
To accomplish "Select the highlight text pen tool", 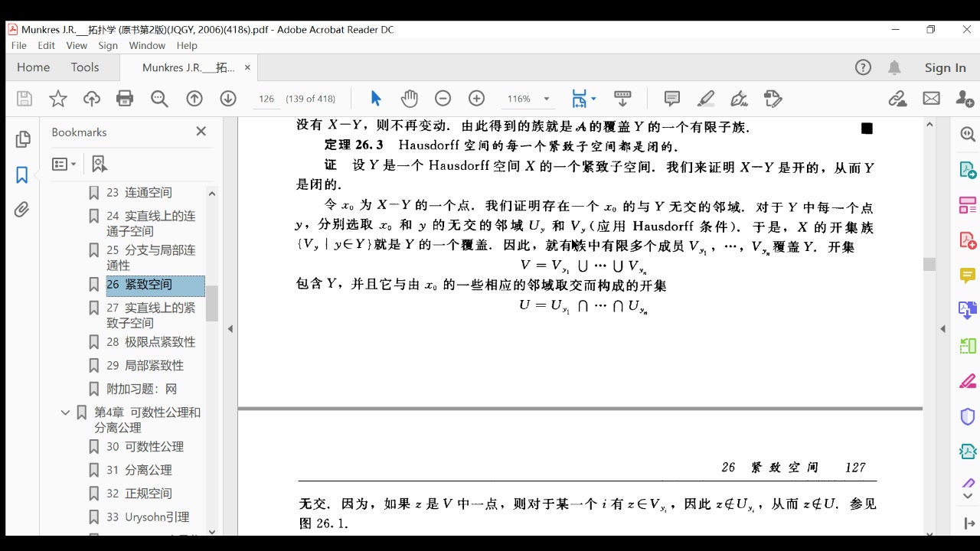I will pos(706,99).
